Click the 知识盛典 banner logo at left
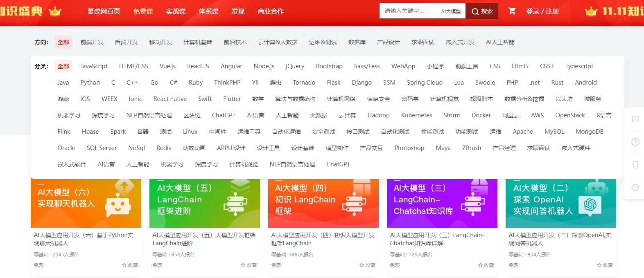The image size is (644, 278). 31,11
